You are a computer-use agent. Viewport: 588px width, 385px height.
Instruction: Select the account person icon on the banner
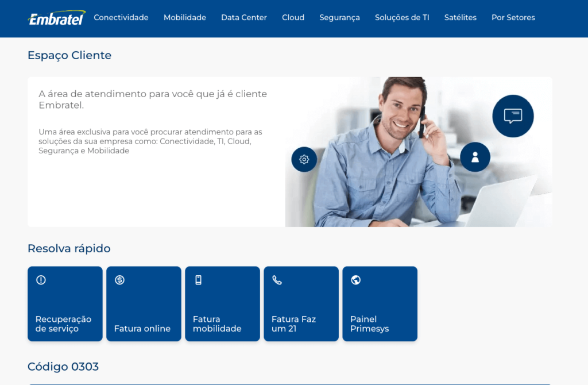(475, 157)
